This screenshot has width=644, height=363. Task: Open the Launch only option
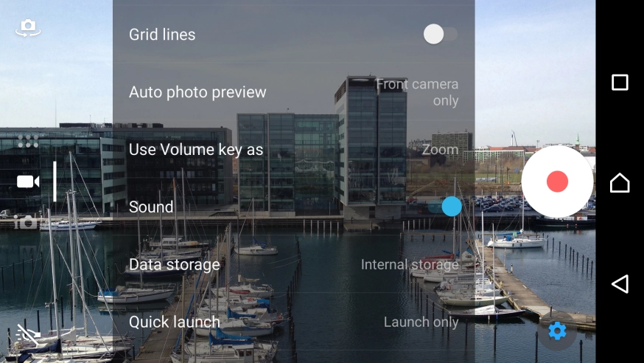[421, 322]
